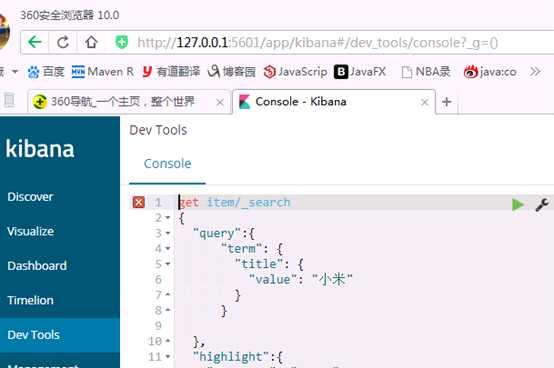Open Visualize in Kibana sidebar

30,231
